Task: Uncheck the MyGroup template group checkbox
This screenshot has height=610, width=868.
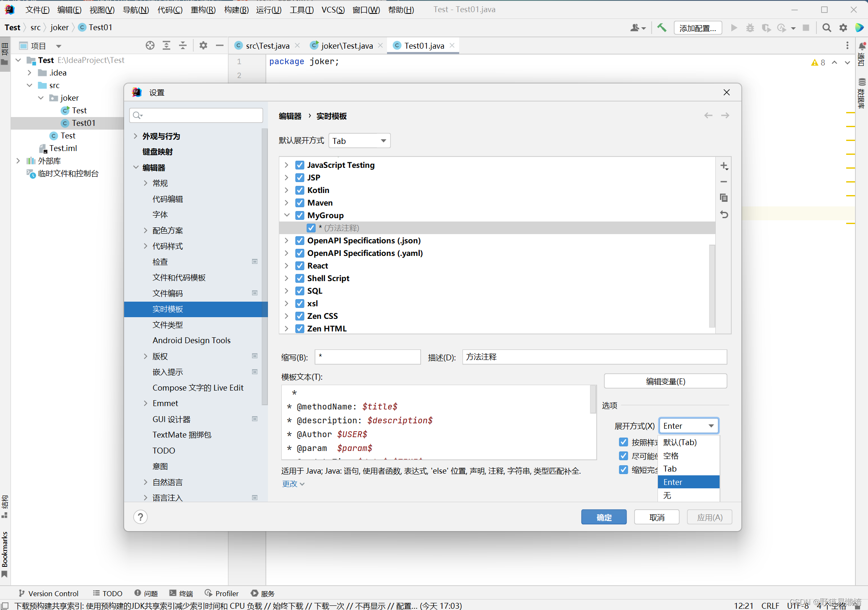Action: 300,215
